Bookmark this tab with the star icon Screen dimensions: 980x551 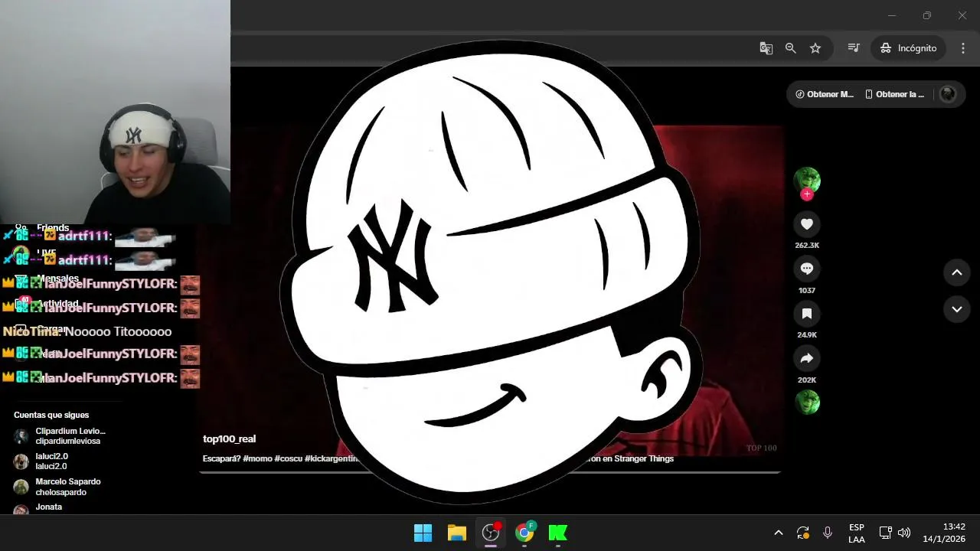pos(815,48)
